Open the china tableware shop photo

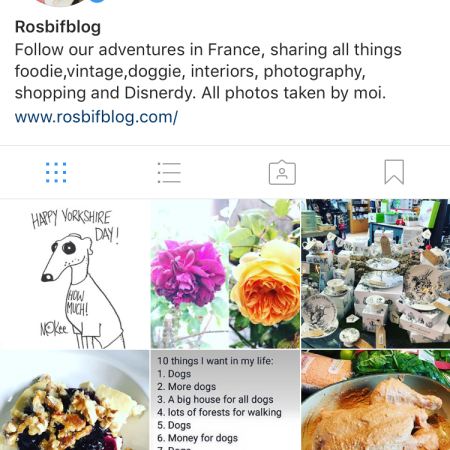376,274
